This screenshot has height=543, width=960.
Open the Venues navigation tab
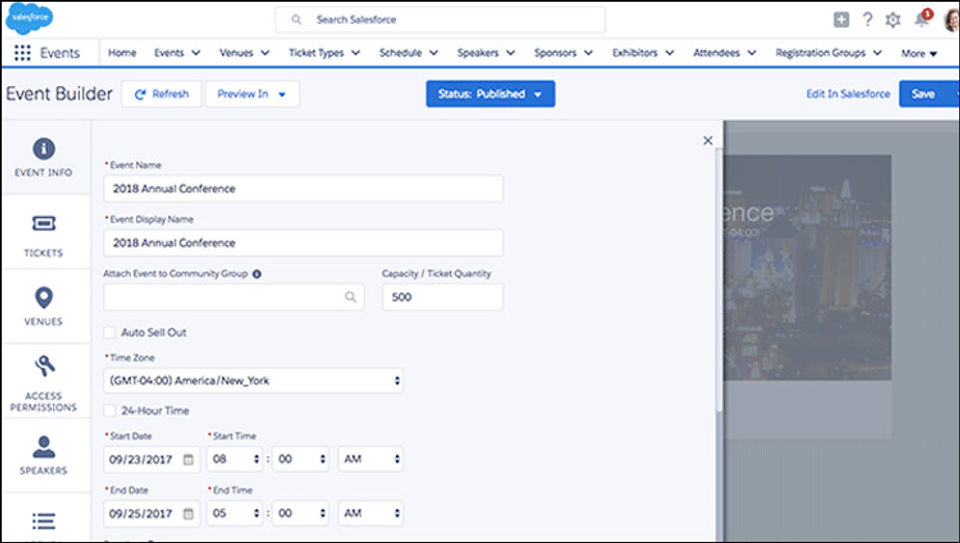236,53
